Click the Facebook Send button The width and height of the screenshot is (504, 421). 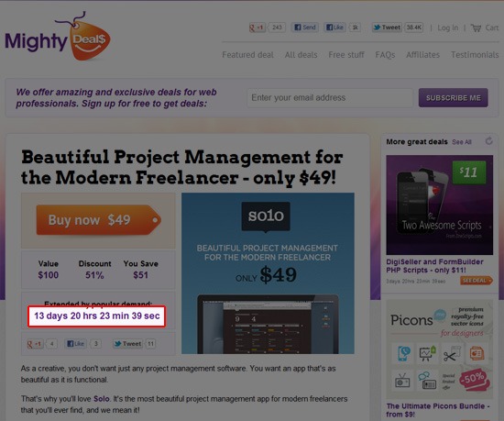tap(305, 28)
